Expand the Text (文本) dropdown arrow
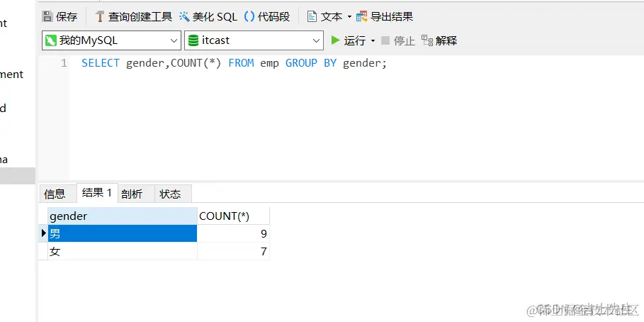Image resolution: width=644 pixels, height=322 pixels. pos(349,17)
